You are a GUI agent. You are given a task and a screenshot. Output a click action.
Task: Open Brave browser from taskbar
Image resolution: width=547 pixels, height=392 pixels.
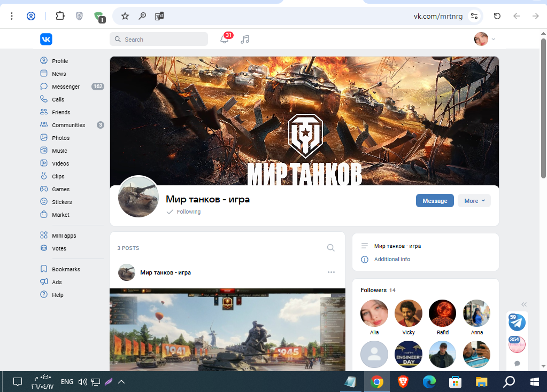point(403,382)
